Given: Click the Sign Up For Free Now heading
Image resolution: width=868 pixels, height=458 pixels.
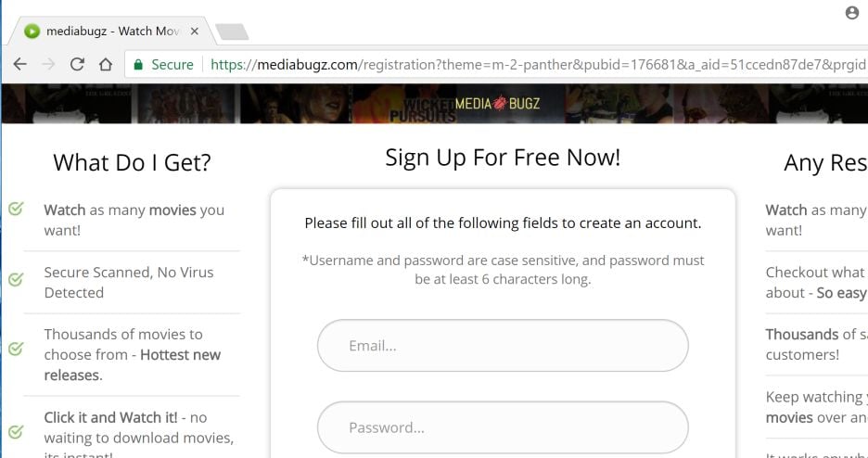Looking at the screenshot, I should 503,158.
